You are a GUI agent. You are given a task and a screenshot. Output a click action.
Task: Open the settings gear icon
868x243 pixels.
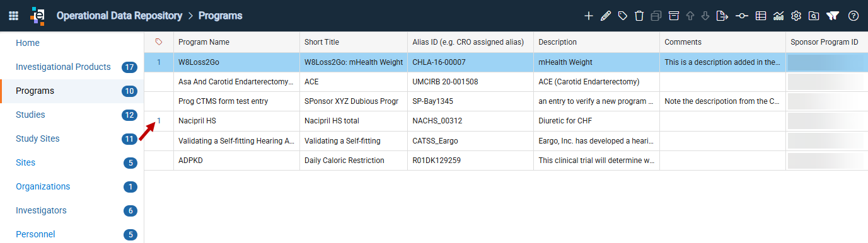[796, 16]
